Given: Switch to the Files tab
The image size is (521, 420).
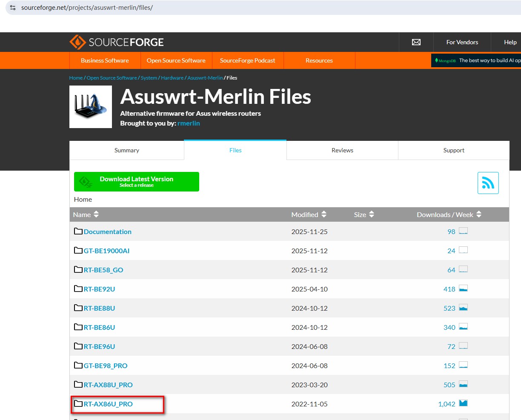Looking at the screenshot, I should tap(235, 150).
